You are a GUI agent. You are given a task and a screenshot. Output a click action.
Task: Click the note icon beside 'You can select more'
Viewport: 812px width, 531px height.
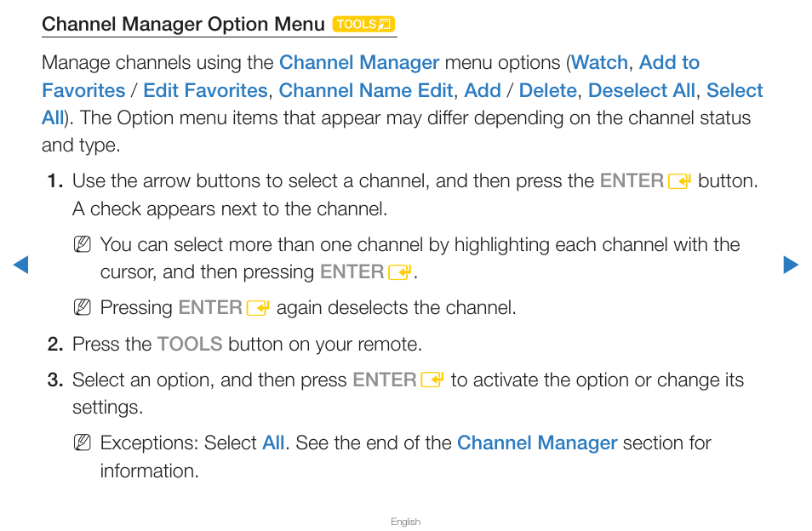point(83,244)
